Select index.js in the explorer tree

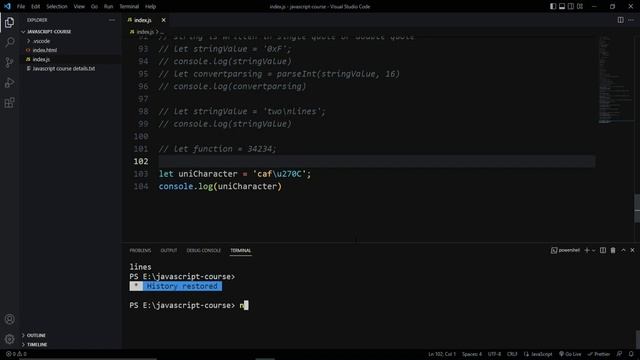(41, 59)
